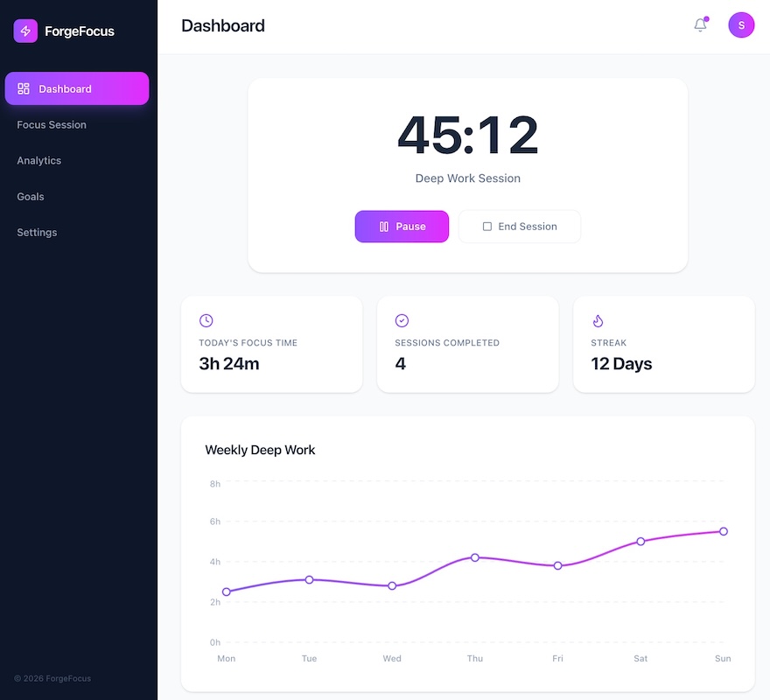Click the 45:12 timer display
The height and width of the screenshot is (700, 770).
pos(468,136)
